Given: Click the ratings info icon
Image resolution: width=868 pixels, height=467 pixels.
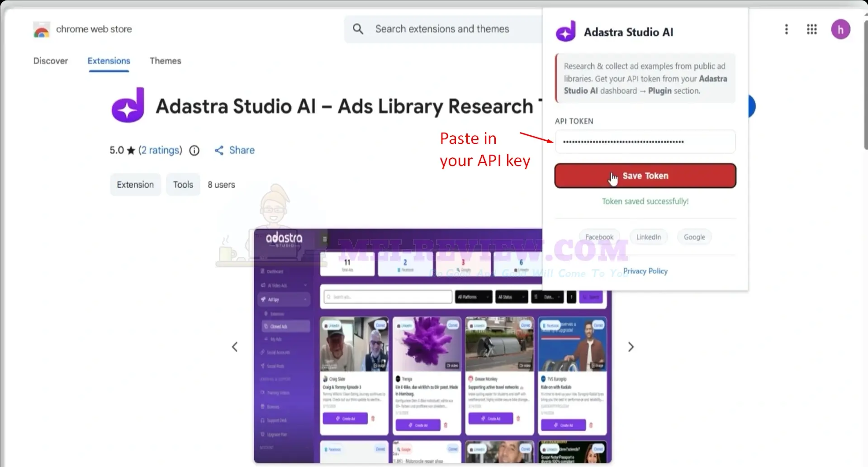Looking at the screenshot, I should (194, 150).
